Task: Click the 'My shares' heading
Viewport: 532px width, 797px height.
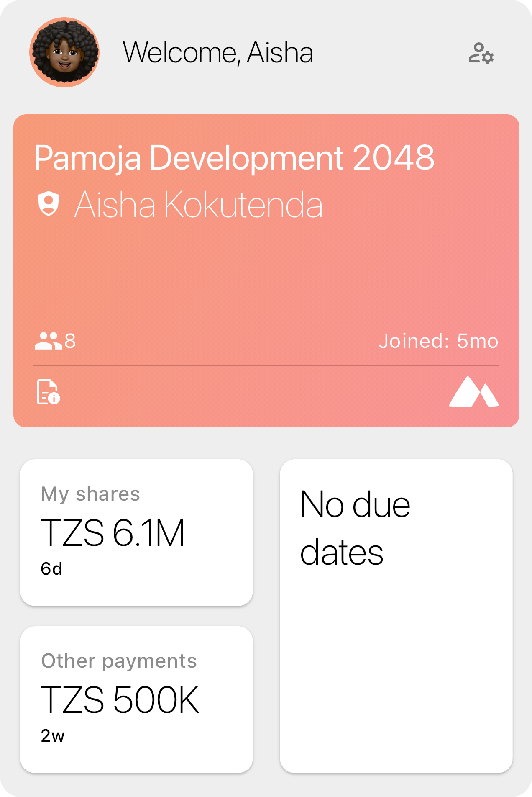Action: click(90, 494)
